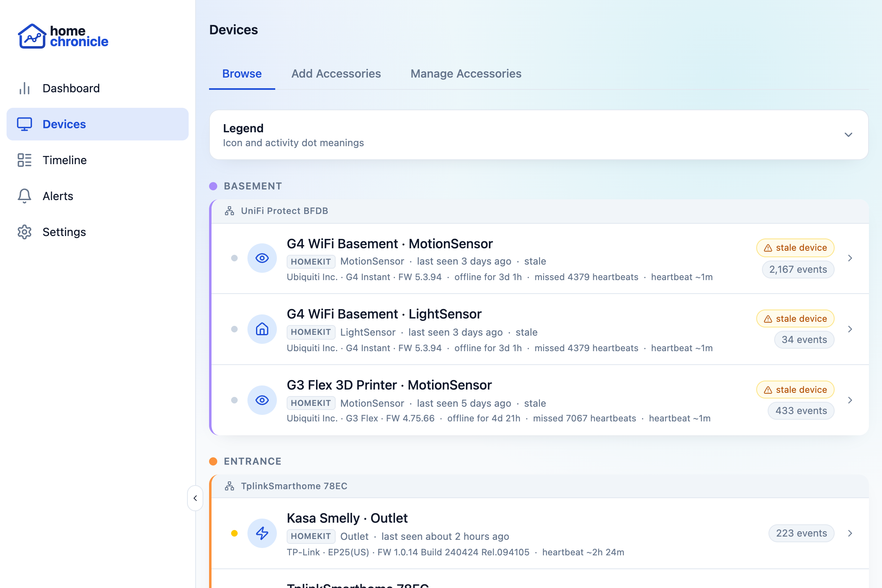Click the 223 events badge

[x=802, y=533]
